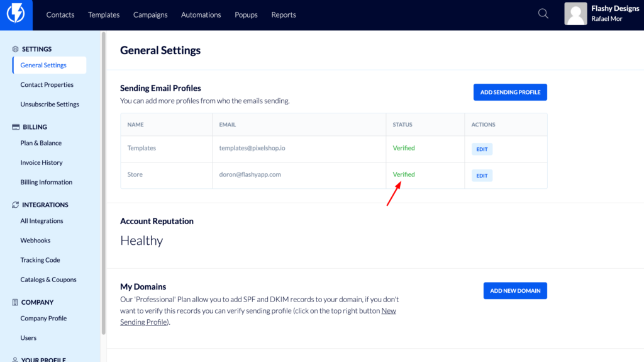Image resolution: width=644 pixels, height=362 pixels.
Task: Click the Add New Domain button
Action: pyautogui.click(x=515, y=291)
